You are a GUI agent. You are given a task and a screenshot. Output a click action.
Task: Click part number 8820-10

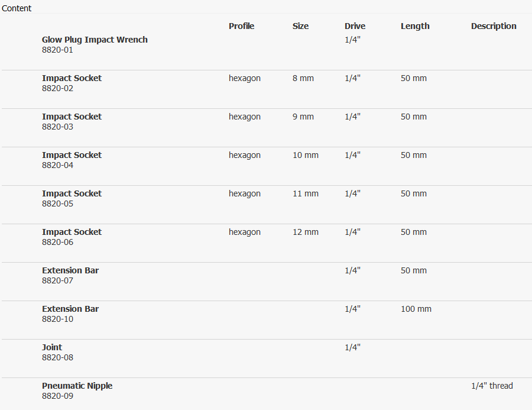click(58, 319)
